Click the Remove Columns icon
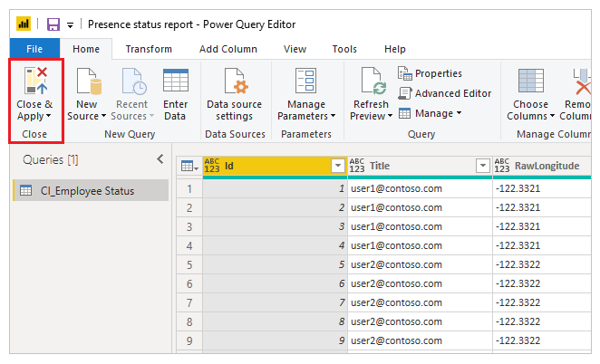Screen dimensions: 600x364 582,81
